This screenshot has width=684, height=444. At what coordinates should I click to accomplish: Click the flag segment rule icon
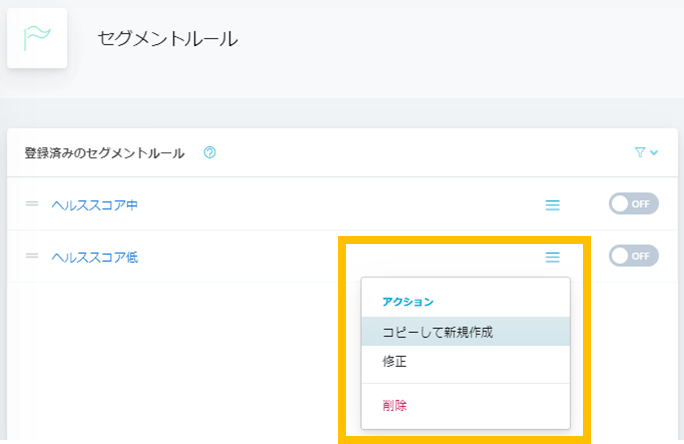37,38
